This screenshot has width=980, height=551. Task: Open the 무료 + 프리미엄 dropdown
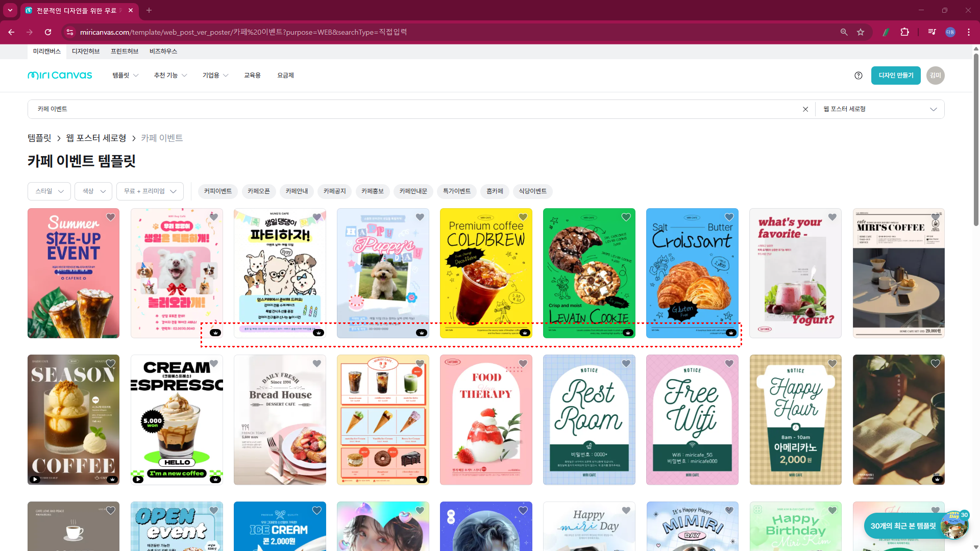[150, 191]
